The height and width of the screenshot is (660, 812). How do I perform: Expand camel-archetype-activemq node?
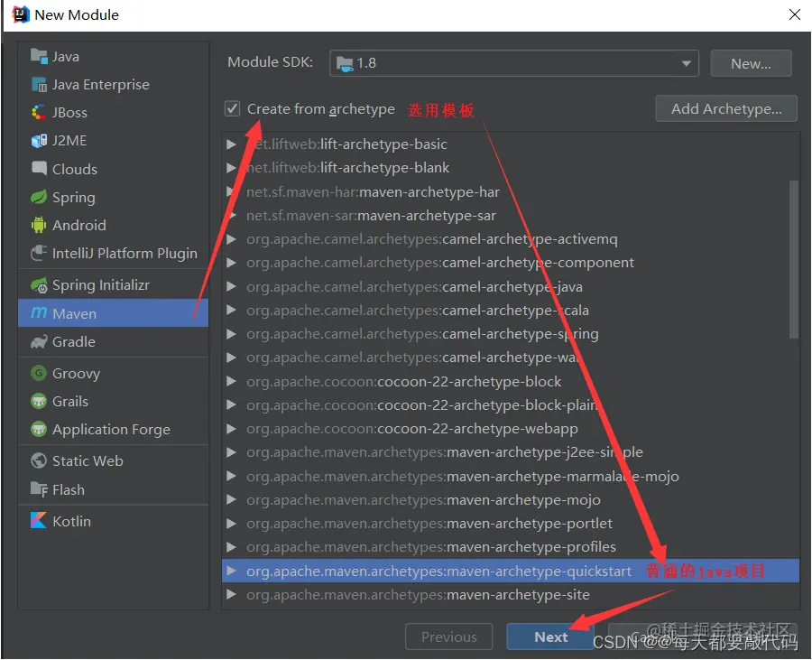232,239
